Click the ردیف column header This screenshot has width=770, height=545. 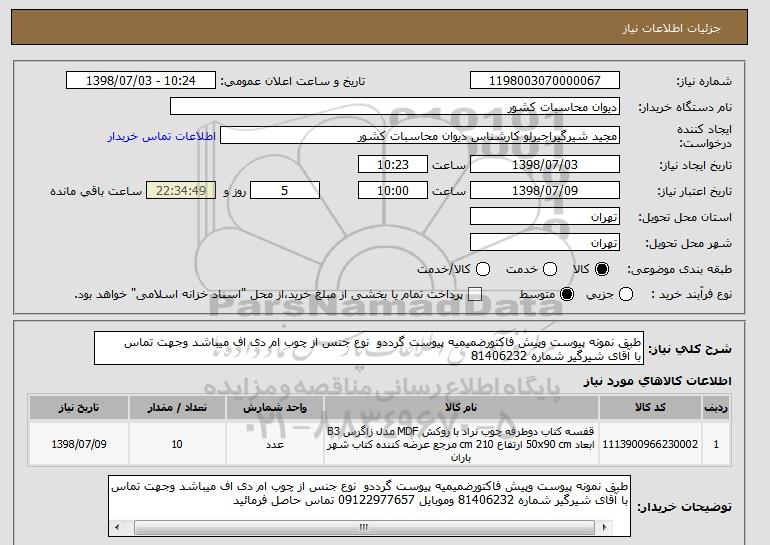click(716, 407)
